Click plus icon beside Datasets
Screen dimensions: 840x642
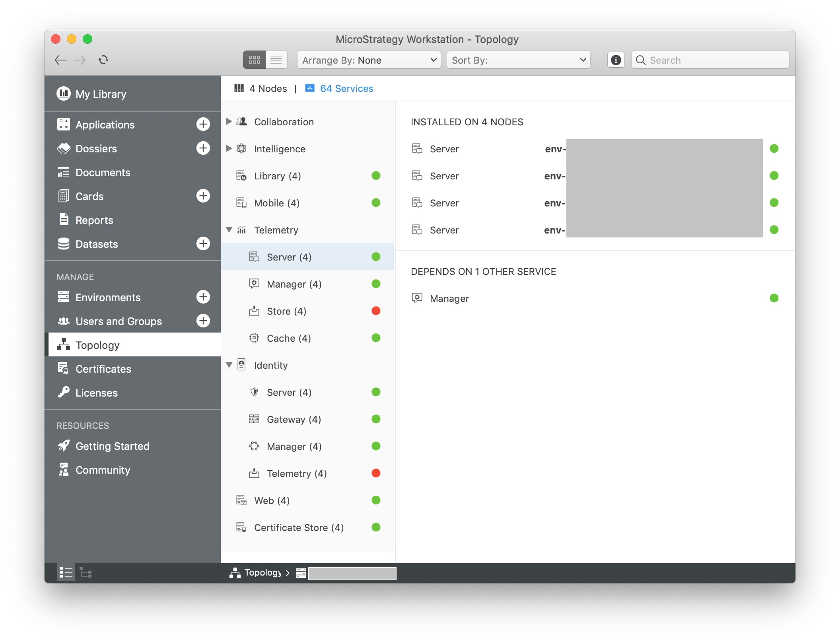click(203, 244)
